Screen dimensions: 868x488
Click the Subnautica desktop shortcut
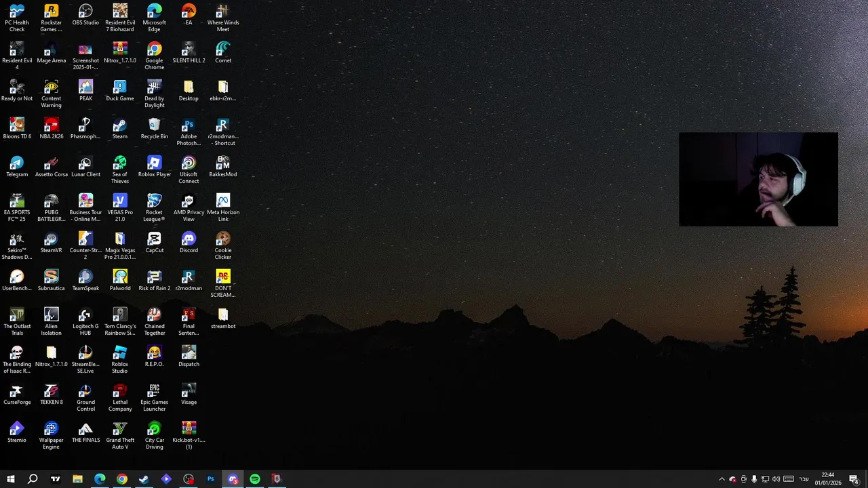(x=52, y=281)
